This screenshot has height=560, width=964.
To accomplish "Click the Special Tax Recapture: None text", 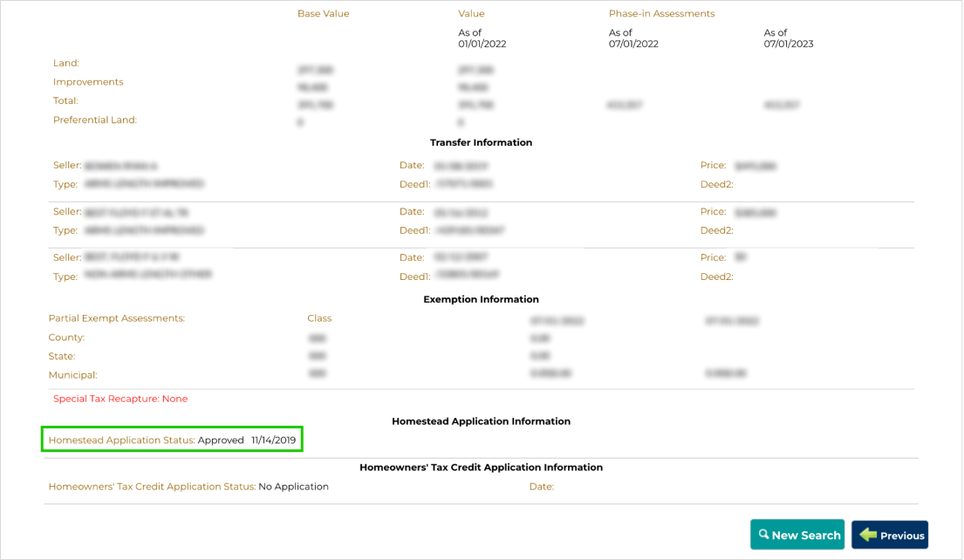I will (120, 399).
